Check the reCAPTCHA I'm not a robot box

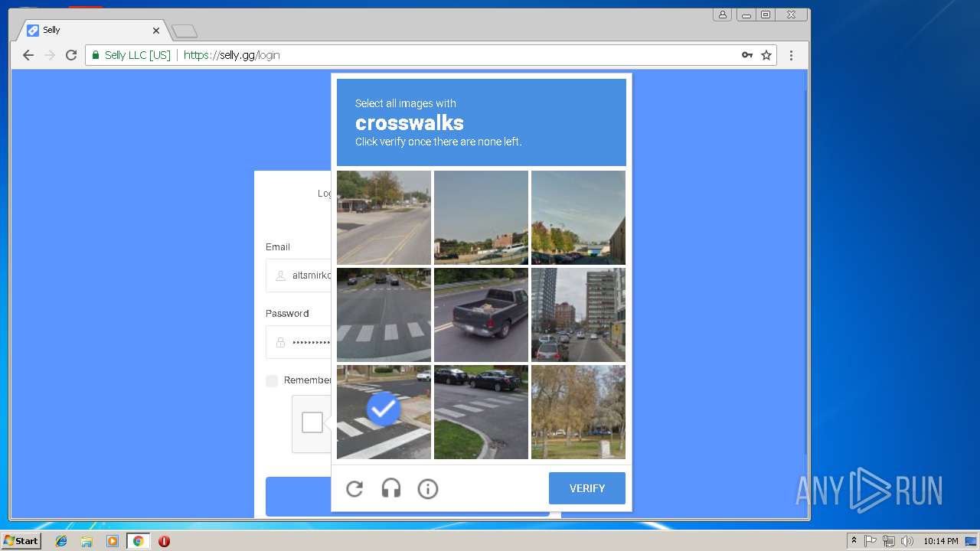pos(312,422)
